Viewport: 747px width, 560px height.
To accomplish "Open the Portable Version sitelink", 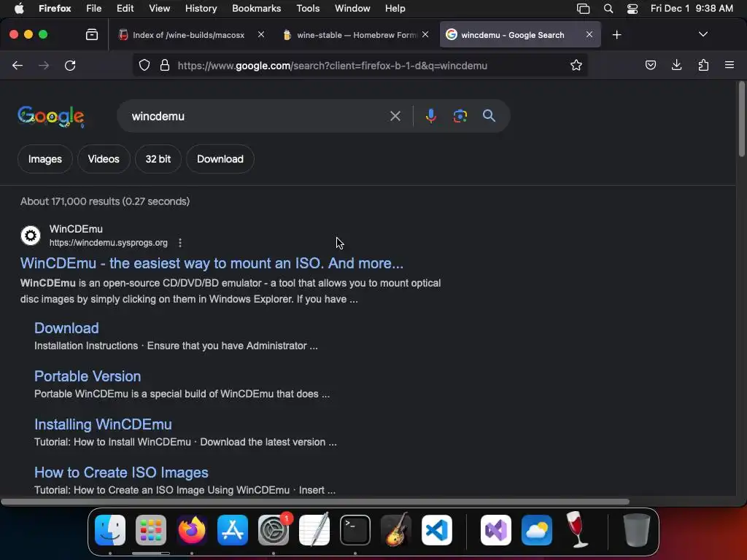I will (x=88, y=376).
